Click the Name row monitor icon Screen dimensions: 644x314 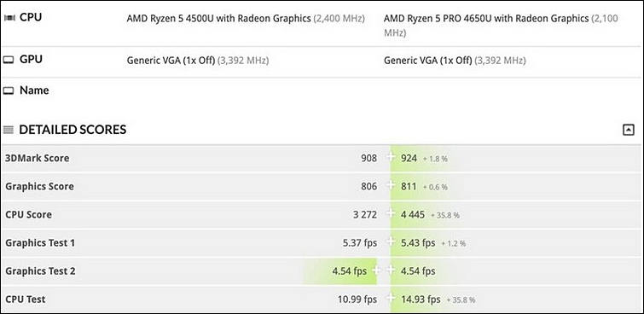[x=9, y=90]
